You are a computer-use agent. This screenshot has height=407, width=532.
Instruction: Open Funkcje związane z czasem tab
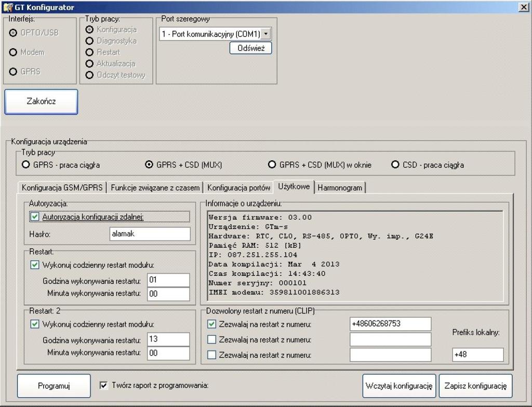click(155, 187)
